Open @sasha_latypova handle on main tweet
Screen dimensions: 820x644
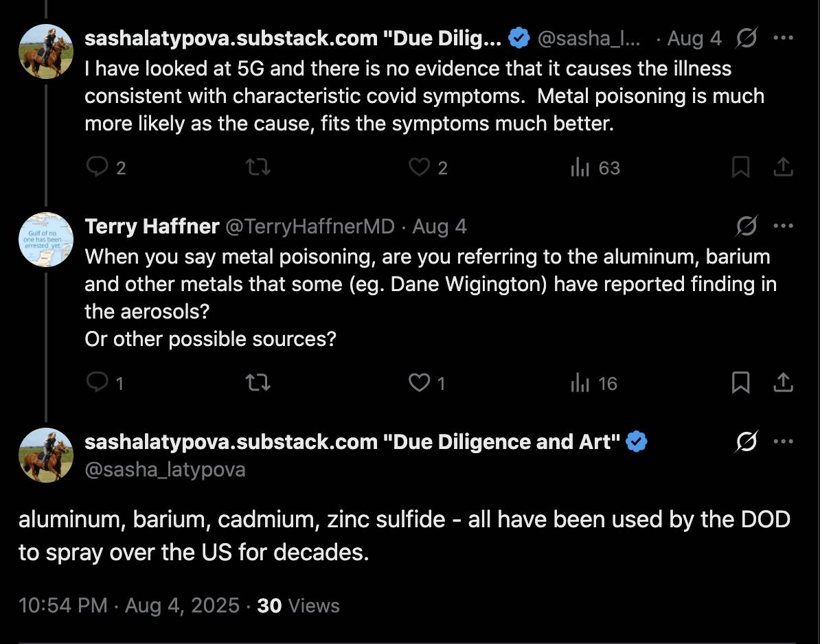(165, 470)
